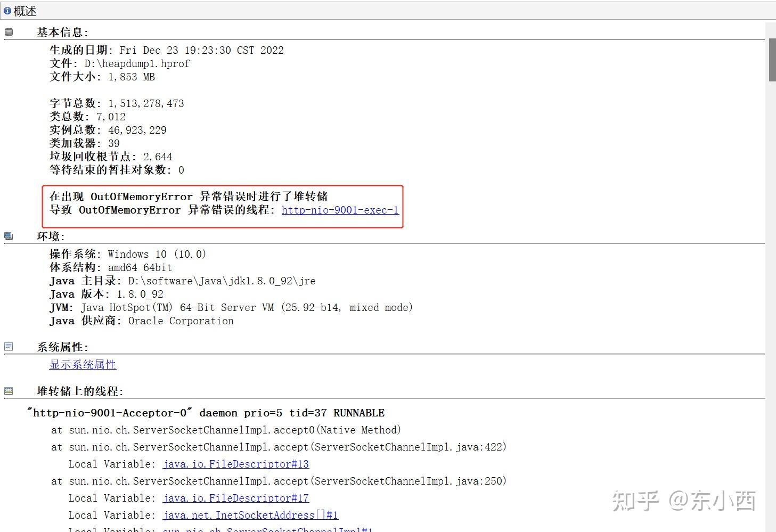Select stack frame ServerSocketChannelImpl.java:422
Screen dimensions: 776x532
click(x=279, y=447)
